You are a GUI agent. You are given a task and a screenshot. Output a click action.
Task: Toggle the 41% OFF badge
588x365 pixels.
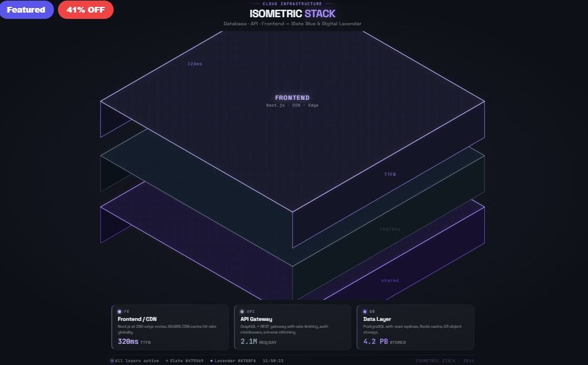tap(85, 9)
